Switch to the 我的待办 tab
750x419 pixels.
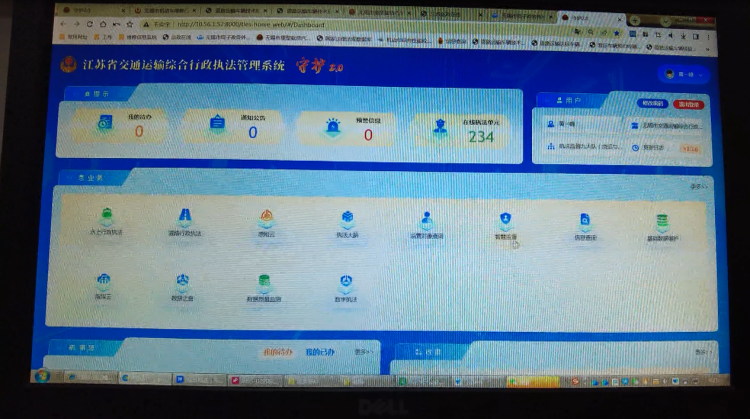click(277, 352)
